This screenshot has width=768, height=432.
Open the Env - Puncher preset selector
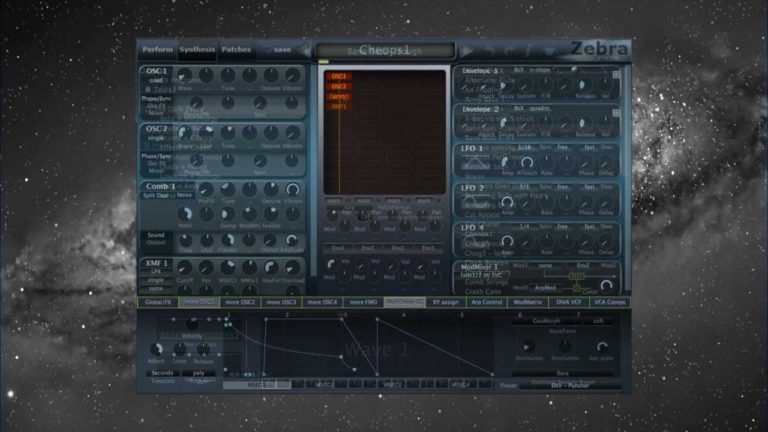(570, 386)
